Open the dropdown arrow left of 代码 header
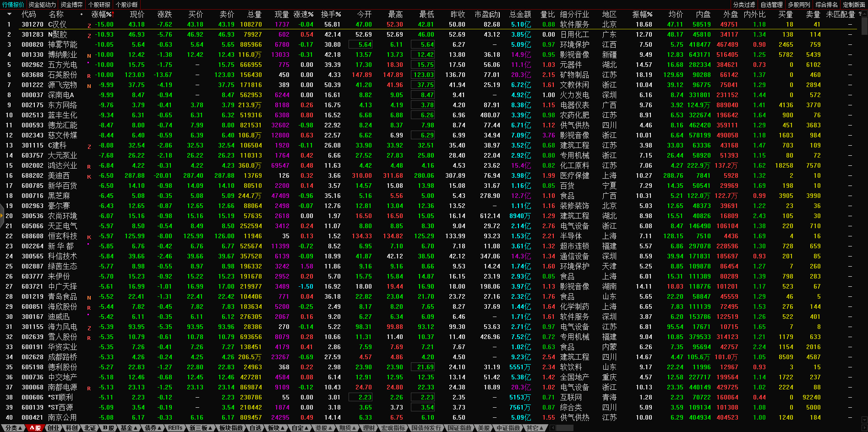Screen dimensions: 868x432 click(9, 14)
